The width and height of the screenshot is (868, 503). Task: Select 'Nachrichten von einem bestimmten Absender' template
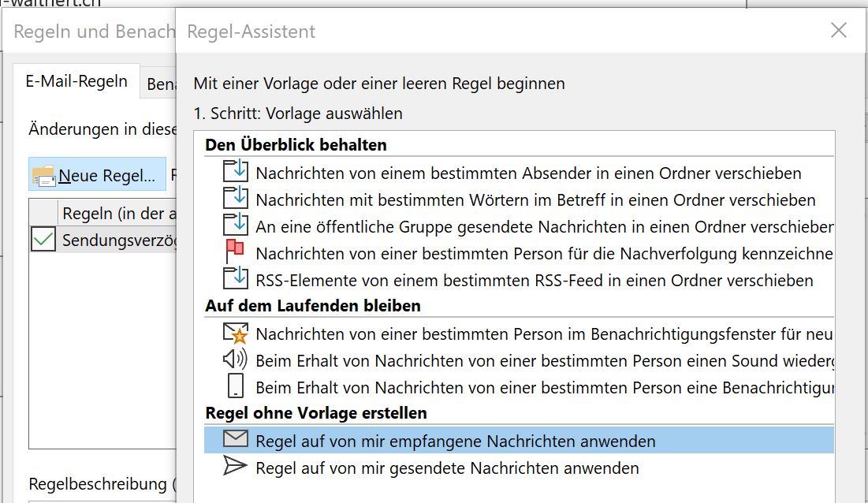(x=519, y=173)
